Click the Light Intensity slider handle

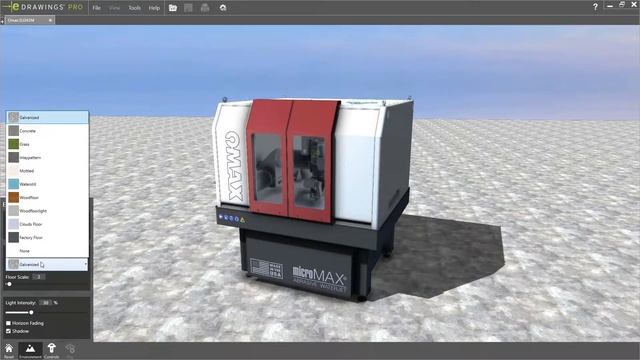[x=31, y=312]
